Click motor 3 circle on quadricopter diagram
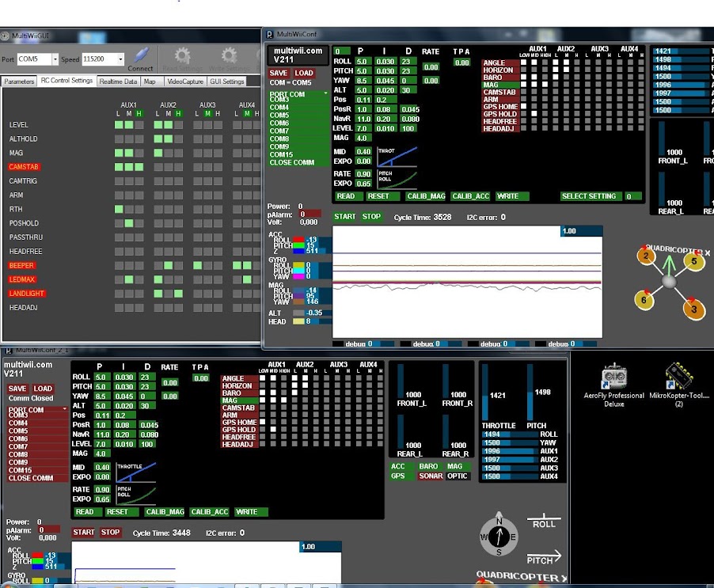714x588 pixels. [694, 309]
